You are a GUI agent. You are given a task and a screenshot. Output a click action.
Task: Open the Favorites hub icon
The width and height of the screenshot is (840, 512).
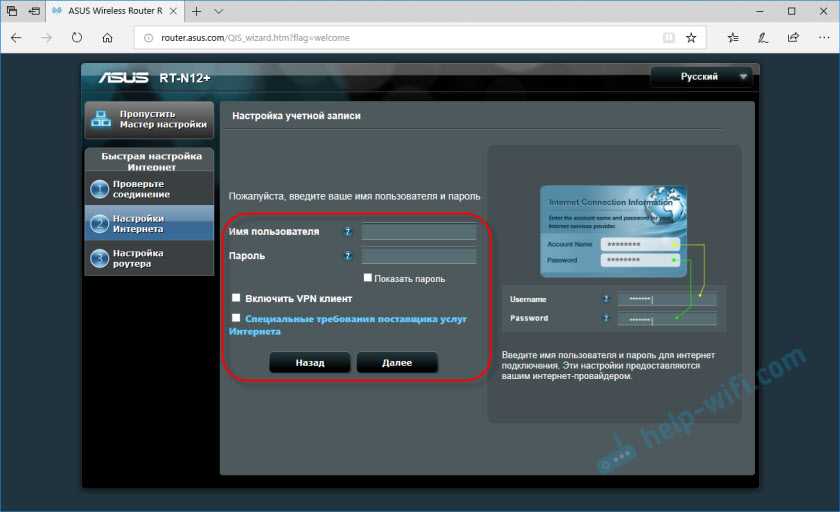click(734, 38)
